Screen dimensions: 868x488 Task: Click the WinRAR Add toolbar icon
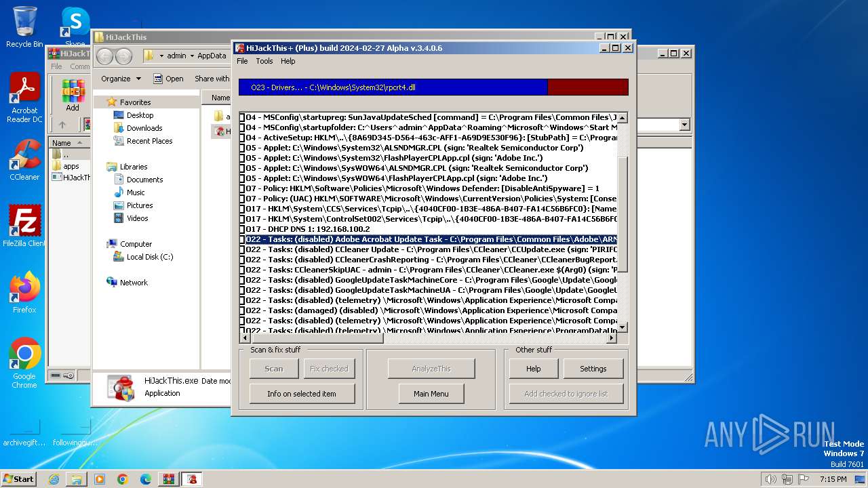[x=73, y=96]
